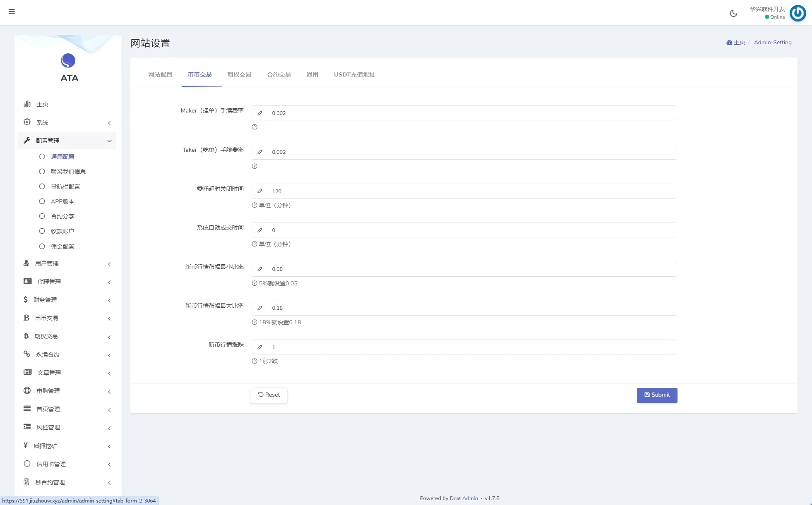The width and height of the screenshot is (812, 505).
Task: Open the Dcat Admin footer link
Action: coord(464,498)
